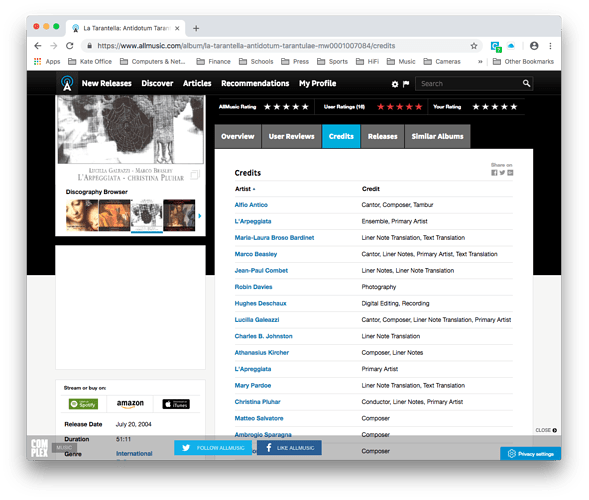Viewport: 589px width, 500px height.
Task: Share credits on Twitter icon
Action: 502,173
